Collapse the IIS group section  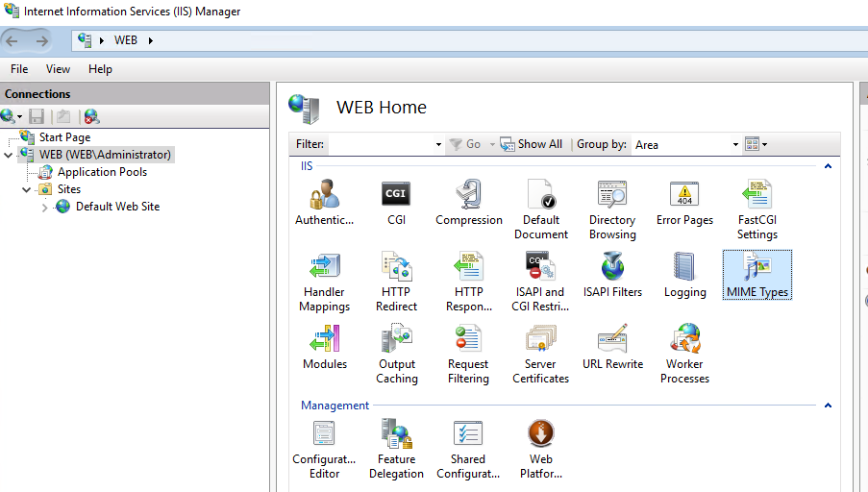[x=828, y=166]
